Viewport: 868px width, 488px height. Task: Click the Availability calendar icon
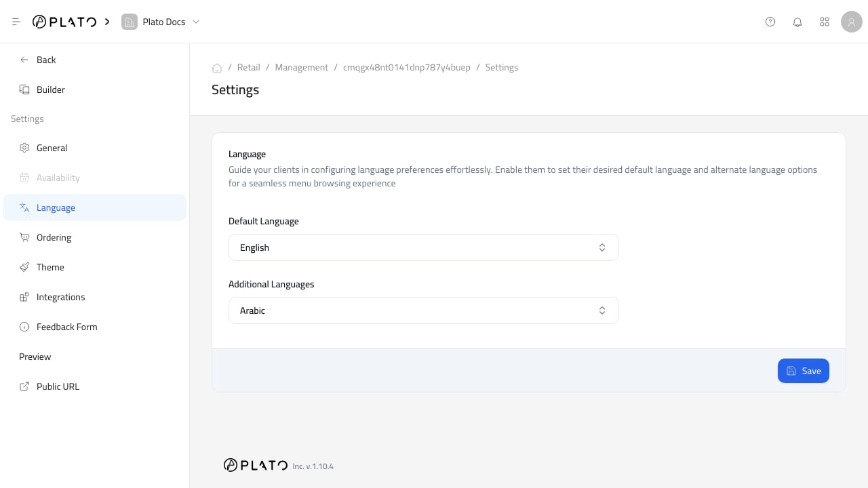[24, 178]
